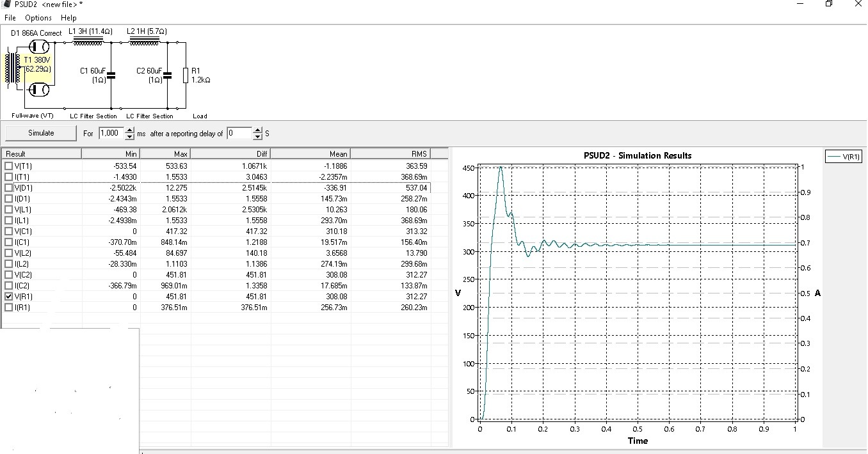This screenshot has width=868, height=454.
Task: Enable the I(L2) trace checkbox
Action: [x=8, y=263]
